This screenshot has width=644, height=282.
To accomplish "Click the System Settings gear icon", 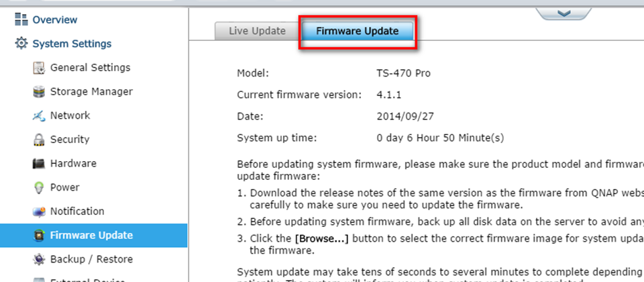I will (21, 43).
